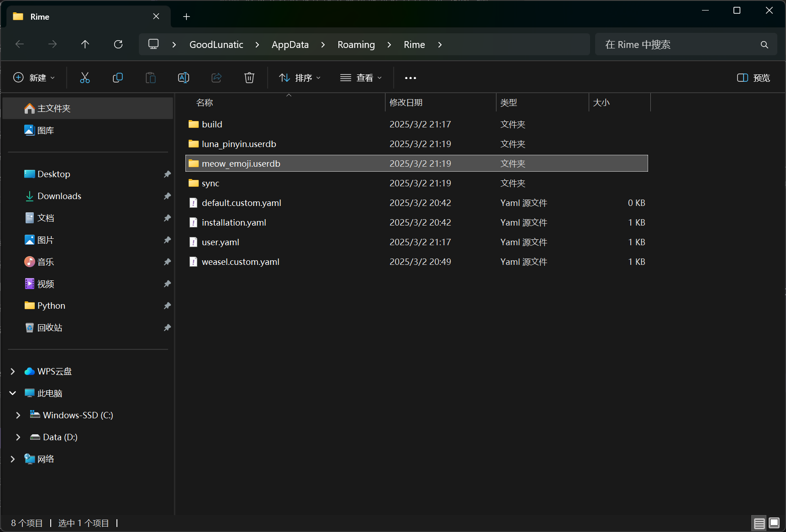The image size is (786, 532).
Task: Click the Share icon in toolbar
Action: click(x=216, y=78)
